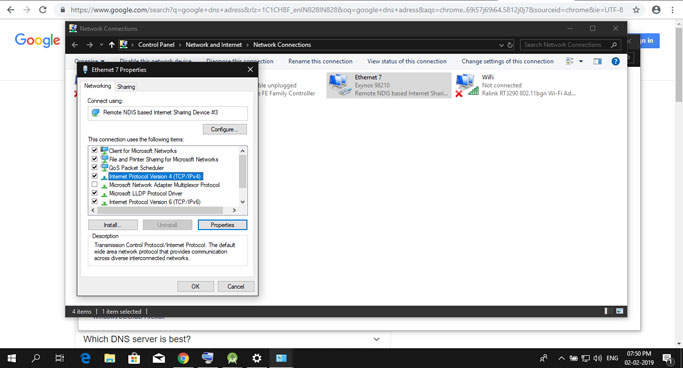Go forward in Network Connections window
Screen dimensions: 683x368
point(89,45)
